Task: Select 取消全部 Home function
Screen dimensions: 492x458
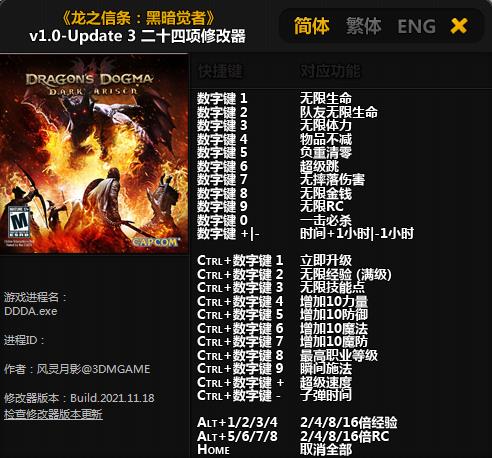Action: [326, 450]
